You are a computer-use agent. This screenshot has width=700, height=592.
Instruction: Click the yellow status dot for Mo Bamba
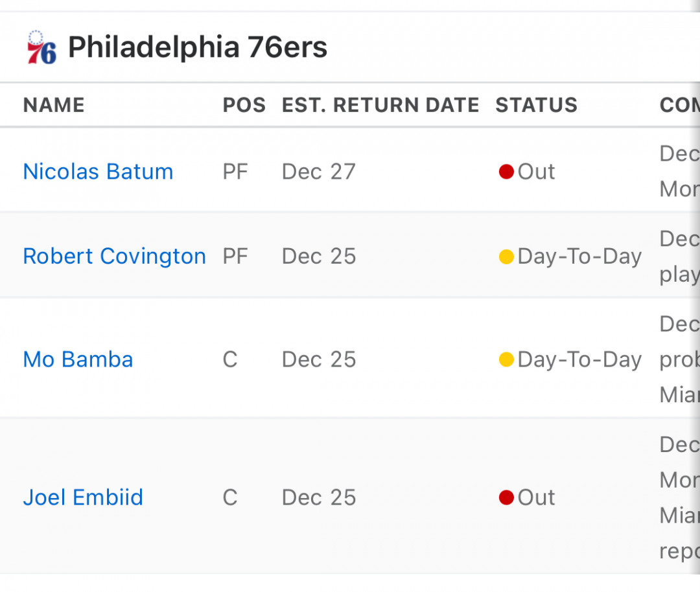click(506, 359)
